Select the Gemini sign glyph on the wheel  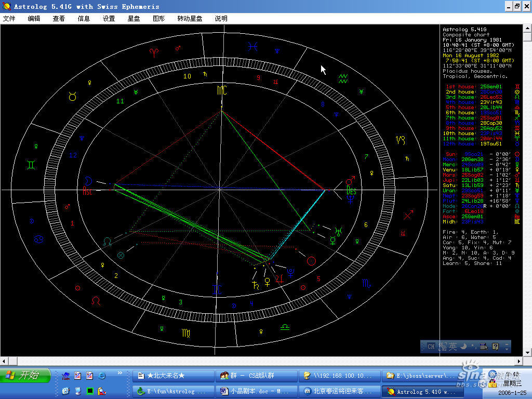coord(32,165)
